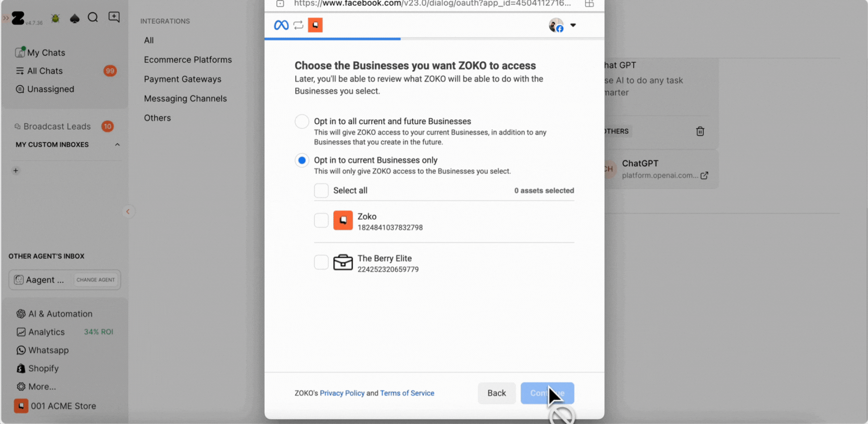The width and height of the screenshot is (868, 424).
Task: Click the AI & Automation swirl icon
Action: tap(21, 314)
